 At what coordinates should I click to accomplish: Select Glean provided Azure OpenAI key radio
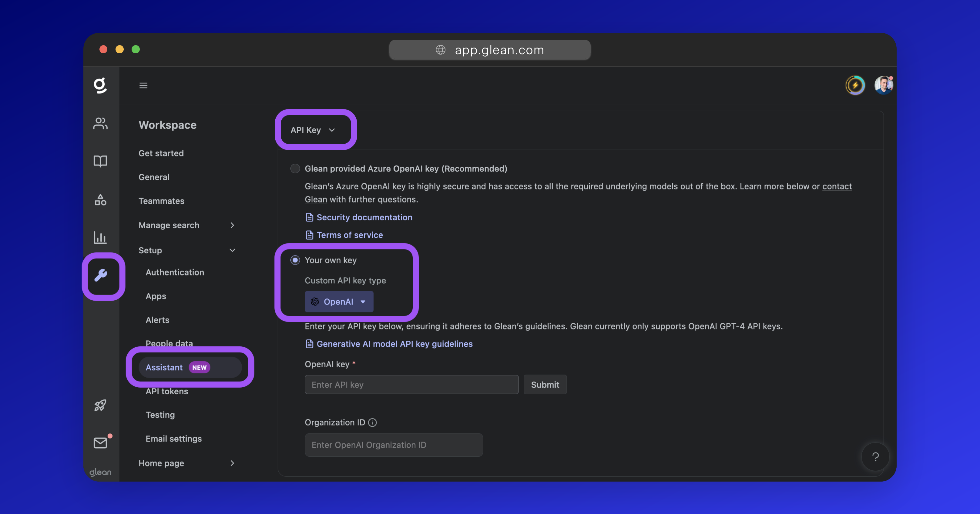click(295, 169)
